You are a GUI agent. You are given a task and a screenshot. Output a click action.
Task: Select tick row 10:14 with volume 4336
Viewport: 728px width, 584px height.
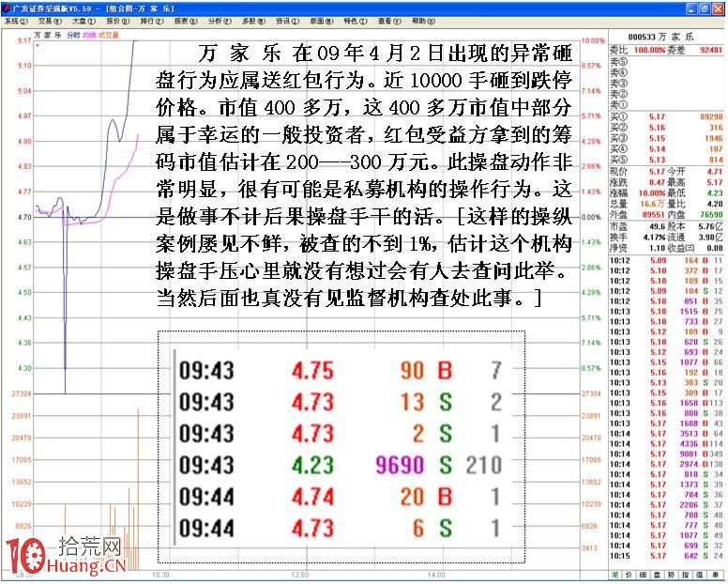[666, 444]
